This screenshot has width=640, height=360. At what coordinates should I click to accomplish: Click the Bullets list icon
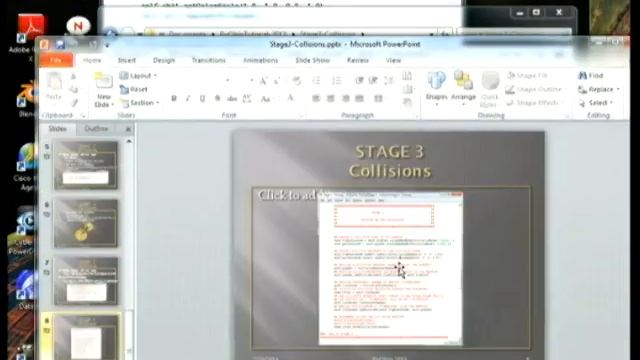(x=317, y=81)
